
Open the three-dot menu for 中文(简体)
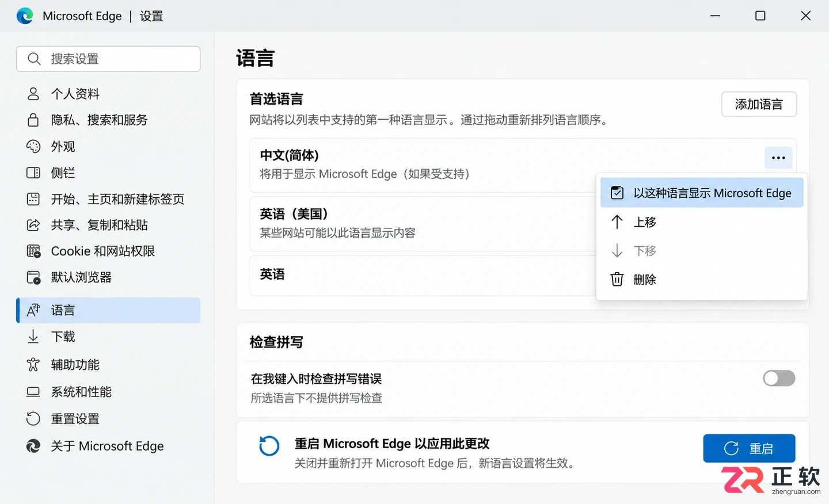pos(778,158)
